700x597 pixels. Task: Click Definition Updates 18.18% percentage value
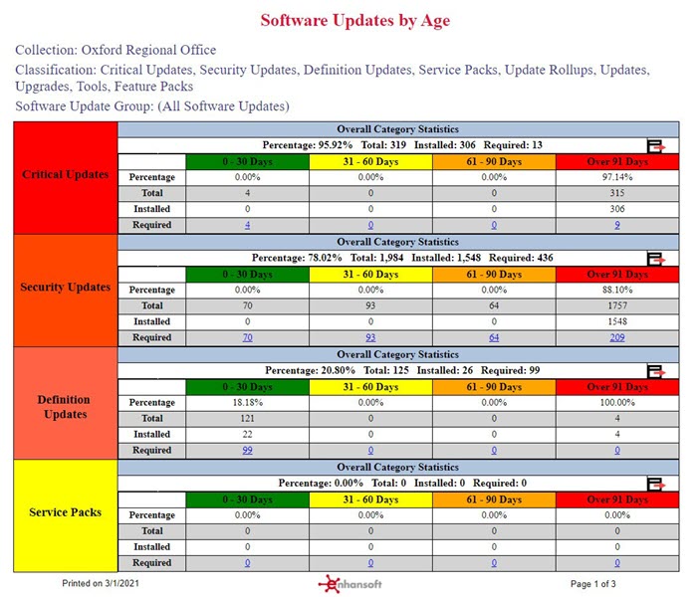tap(247, 402)
